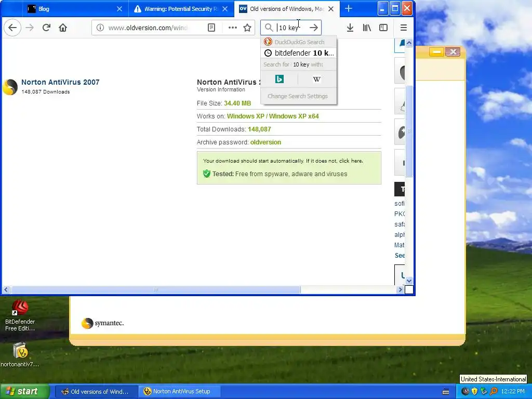
Task: Click the forward navigation arrow
Action: click(30, 28)
